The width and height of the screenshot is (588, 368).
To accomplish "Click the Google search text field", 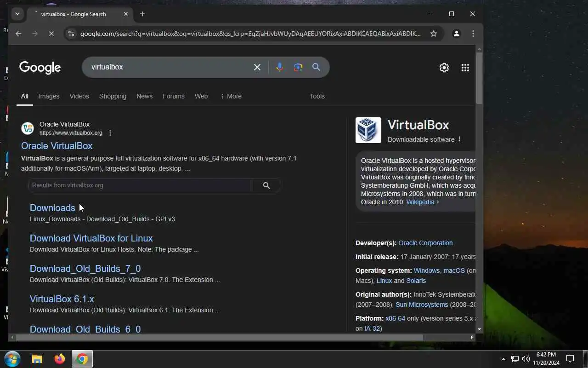I will (x=170, y=67).
